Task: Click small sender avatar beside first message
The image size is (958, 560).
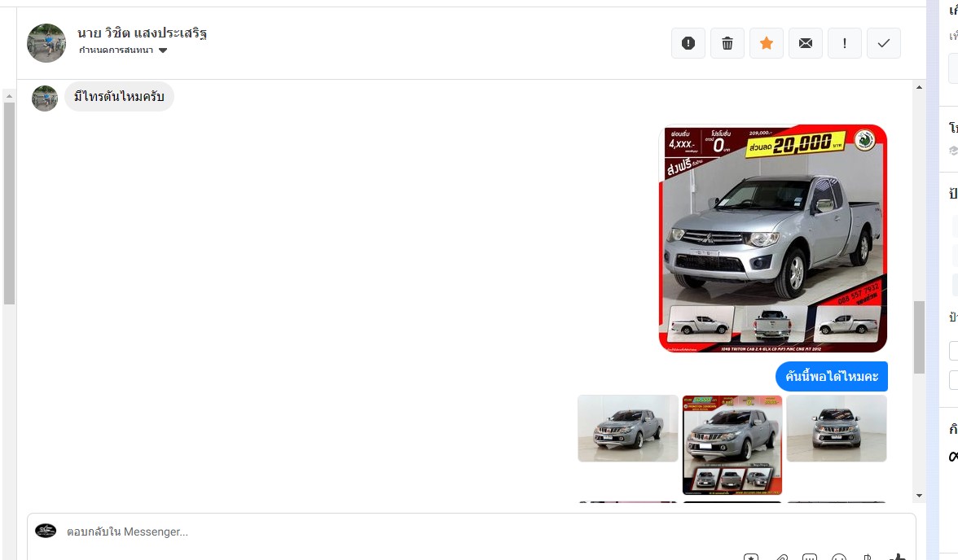Action: tap(45, 98)
